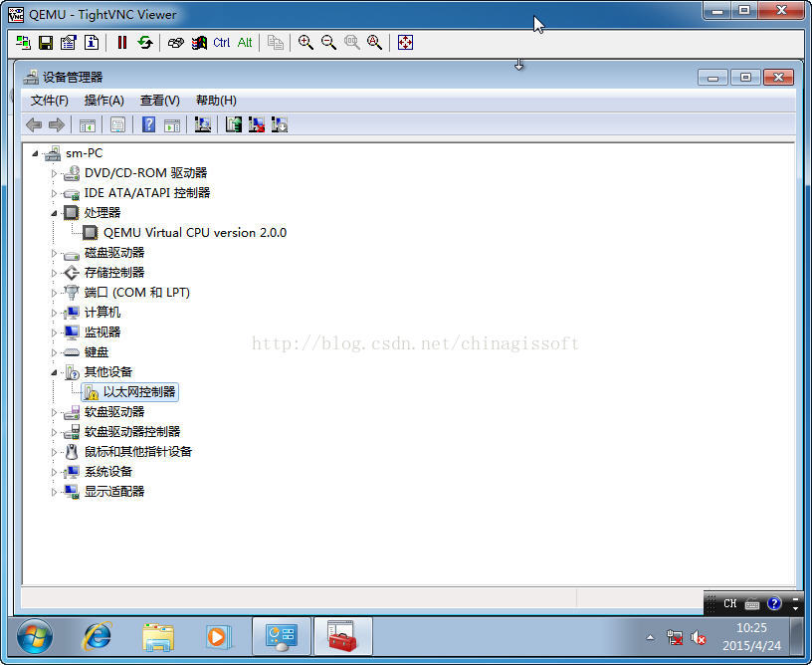Select 鼠标和其他指针设备 row

138,452
